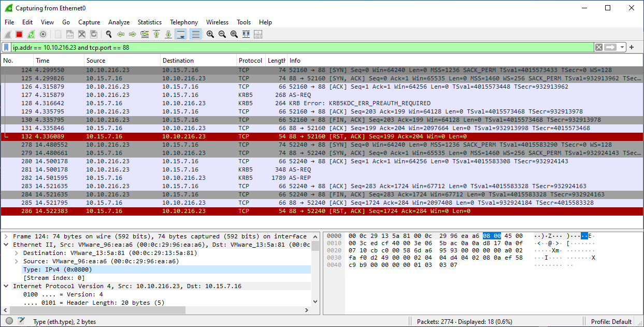Sort packets by the Destination column header
Screen dimensions: 644x327
pos(198,61)
